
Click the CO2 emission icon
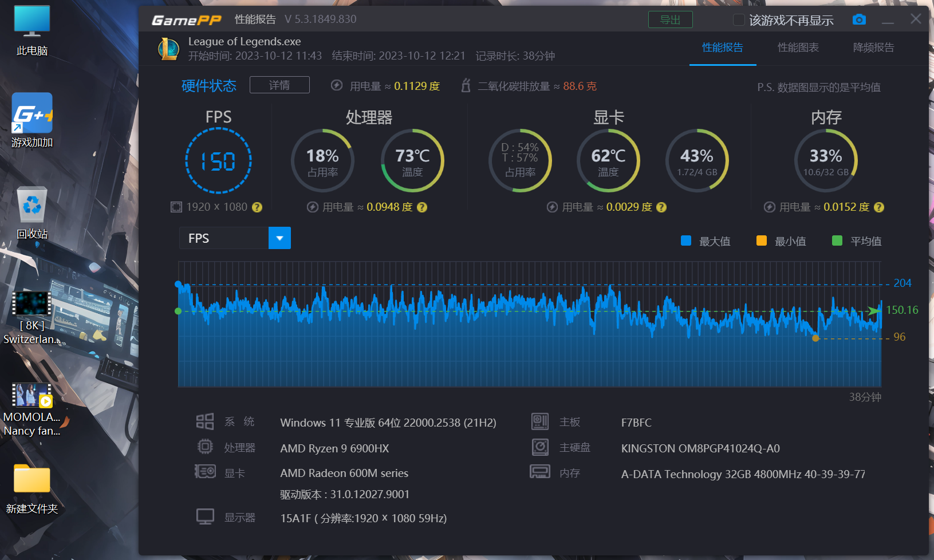pyautogui.click(x=466, y=85)
